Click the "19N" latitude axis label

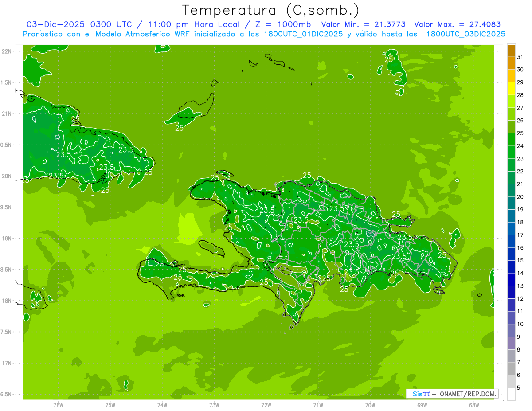(x=7, y=239)
